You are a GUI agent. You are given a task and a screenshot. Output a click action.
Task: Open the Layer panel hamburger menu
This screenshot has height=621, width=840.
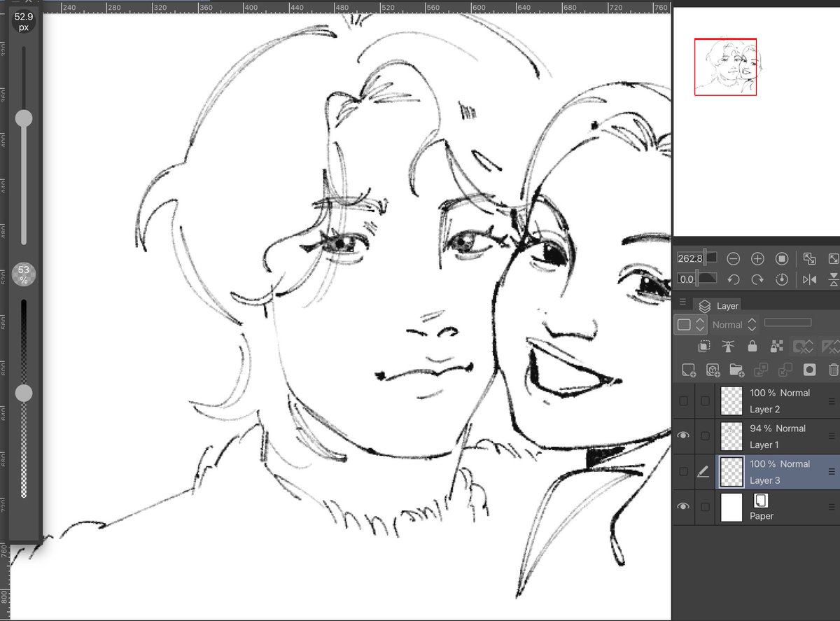[x=682, y=302]
